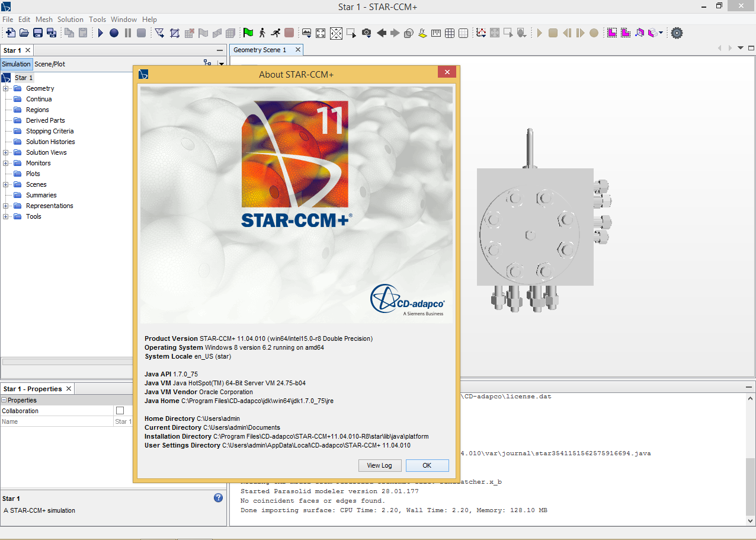The height and width of the screenshot is (540, 756).
Task: Open the magenta cube view dropdown arrow
Action: click(x=661, y=33)
